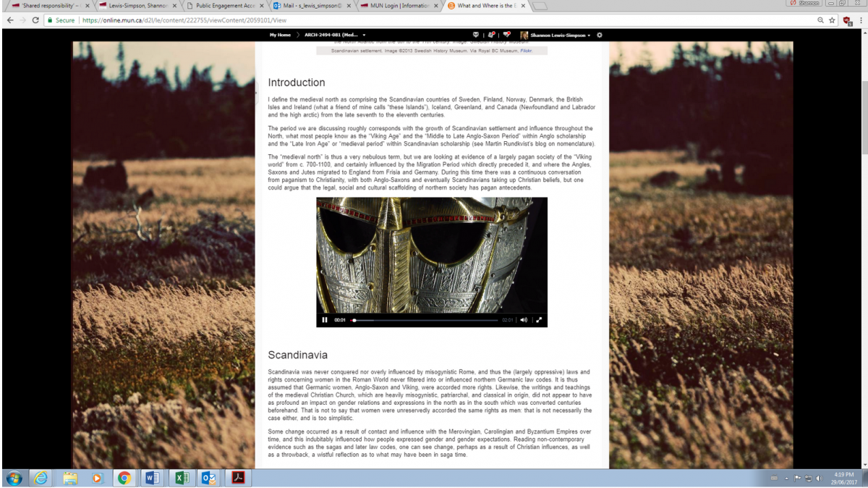Open Word from the taskbar

153,478
